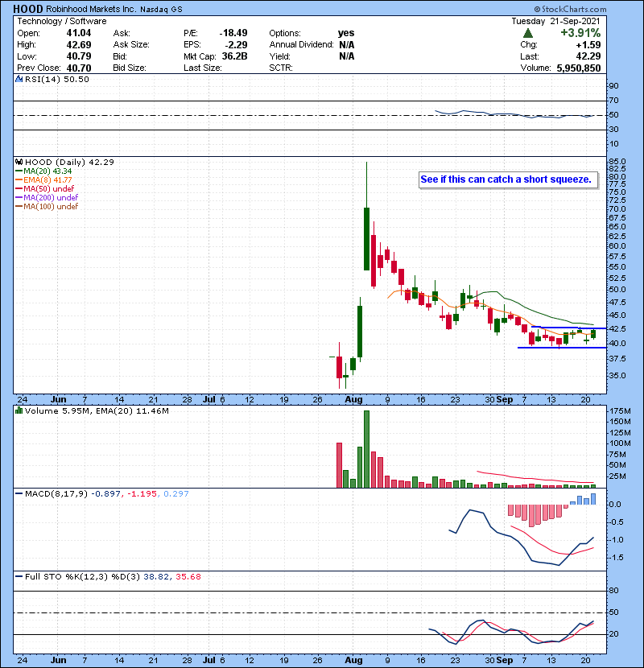This screenshot has width=644, height=668.
Task: Click the Volume figure 5,950,850
Action: tap(578, 68)
